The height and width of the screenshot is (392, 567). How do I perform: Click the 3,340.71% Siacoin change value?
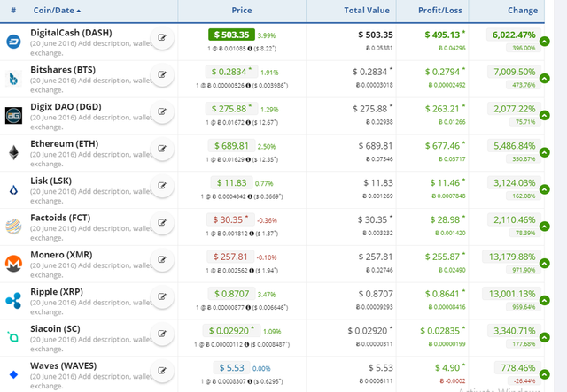[x=514, y=331]
